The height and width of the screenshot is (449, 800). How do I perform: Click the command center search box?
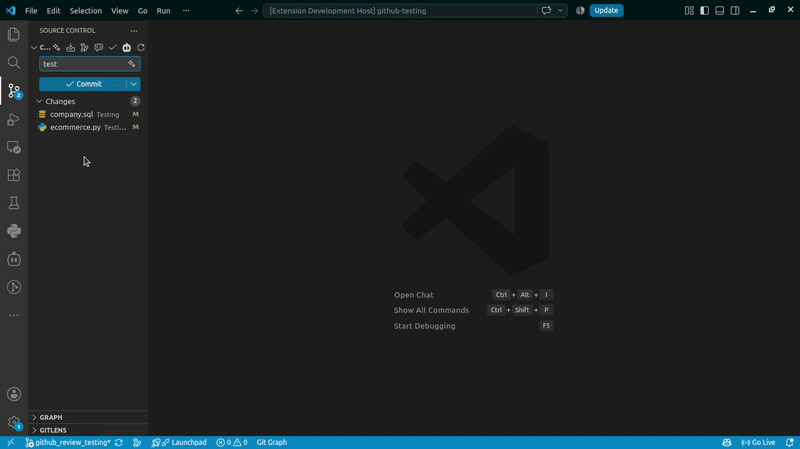(401, 11)
